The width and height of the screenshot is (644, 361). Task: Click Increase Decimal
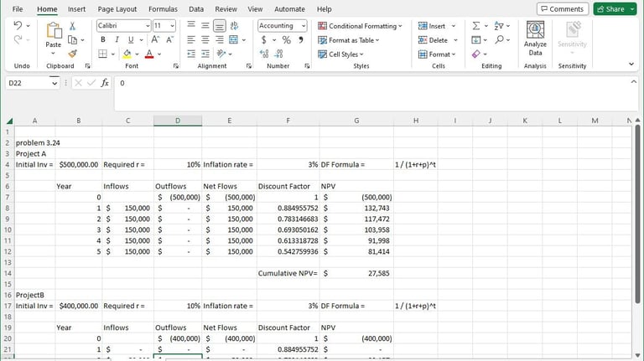click(x=264, y=54)
